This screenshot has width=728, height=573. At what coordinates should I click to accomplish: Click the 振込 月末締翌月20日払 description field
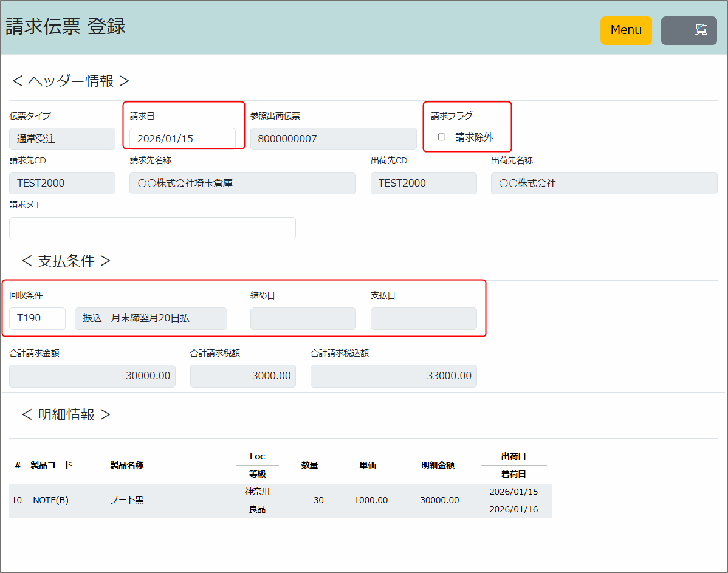pos(151,318)
